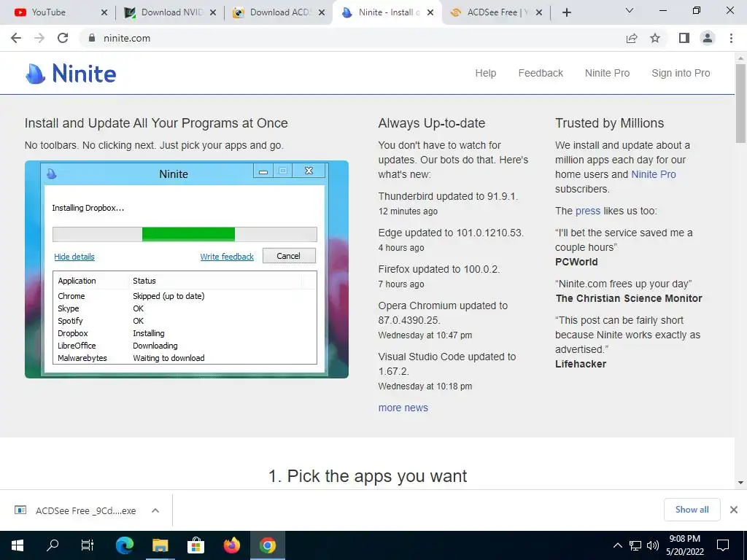Switch to ACDSee Free tab
Image resolution: width=747 pixels, height=560 pixels.
(496, 12)
